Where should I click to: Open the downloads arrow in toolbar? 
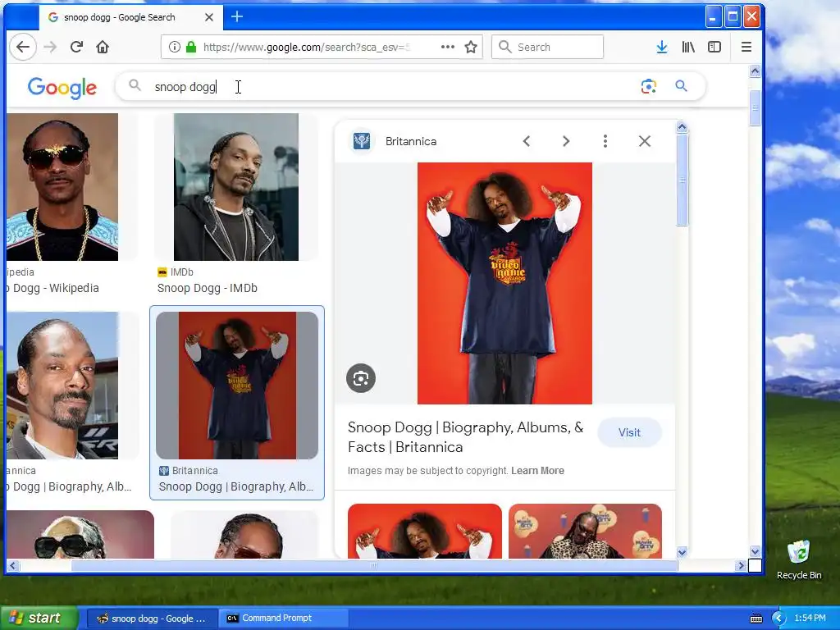pyautogui.click(x=662, y=47)
